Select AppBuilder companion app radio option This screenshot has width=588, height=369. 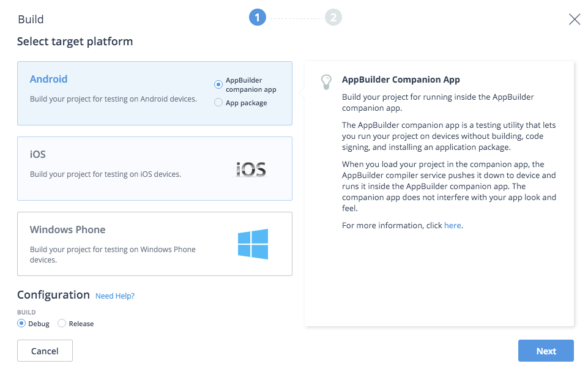218,84
